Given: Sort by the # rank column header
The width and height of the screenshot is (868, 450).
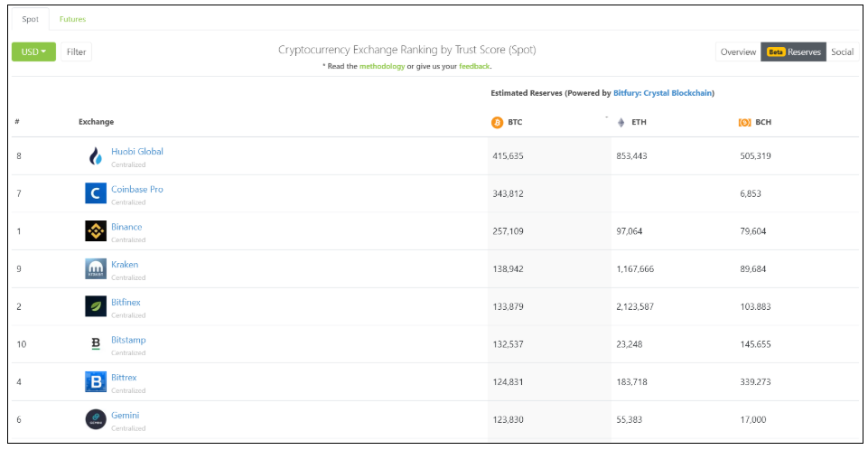Looking at the screenshot, I should coord(17,122).
